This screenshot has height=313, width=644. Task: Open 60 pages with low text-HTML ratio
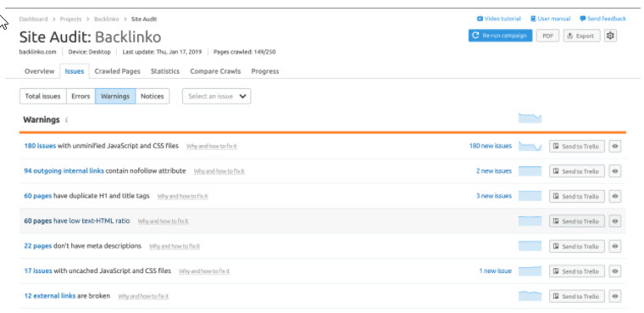click(38, 221)
